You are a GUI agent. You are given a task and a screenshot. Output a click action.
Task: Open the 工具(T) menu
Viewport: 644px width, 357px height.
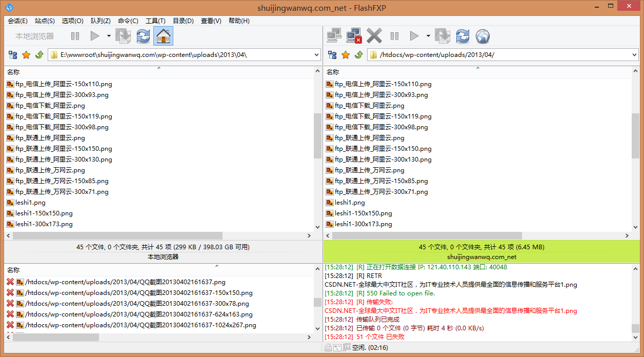[x=155, y=21]
